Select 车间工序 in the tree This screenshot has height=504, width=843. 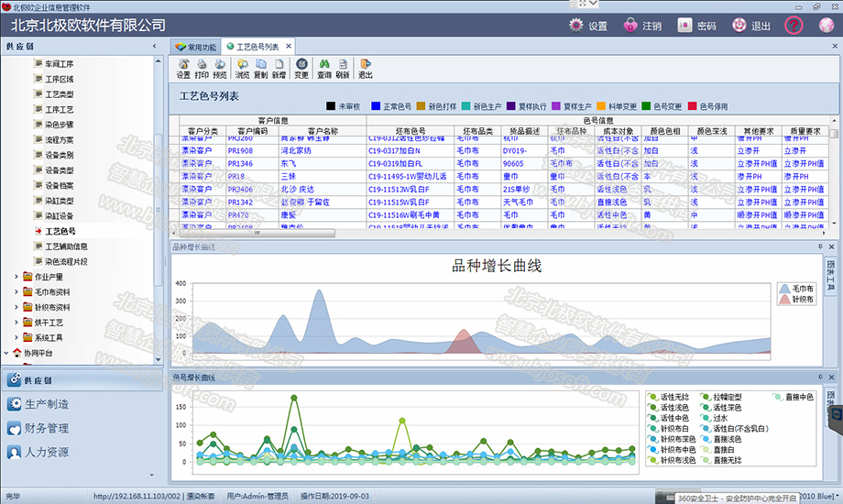60,63
